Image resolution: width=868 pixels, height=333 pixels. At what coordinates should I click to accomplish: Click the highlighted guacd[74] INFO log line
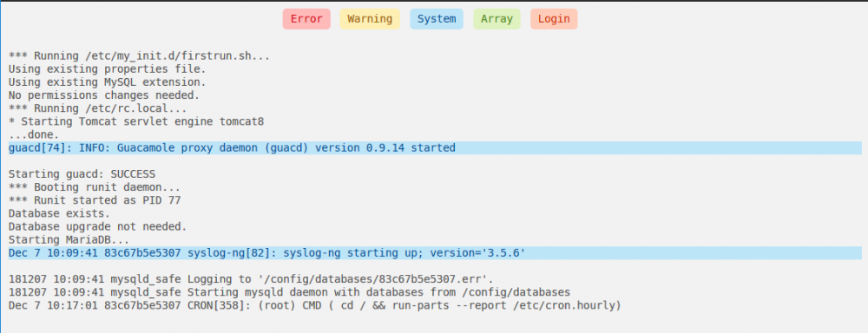point(435,147)
